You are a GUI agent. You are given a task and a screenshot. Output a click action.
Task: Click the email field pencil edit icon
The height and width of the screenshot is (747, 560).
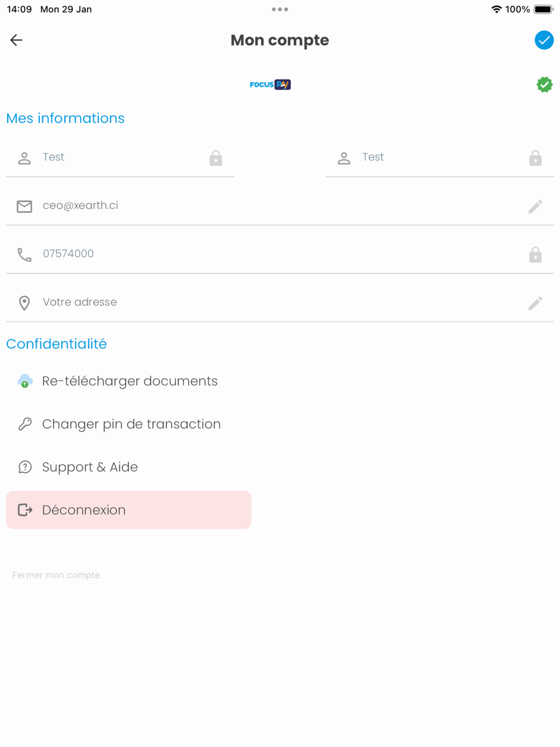click(535, 207)
